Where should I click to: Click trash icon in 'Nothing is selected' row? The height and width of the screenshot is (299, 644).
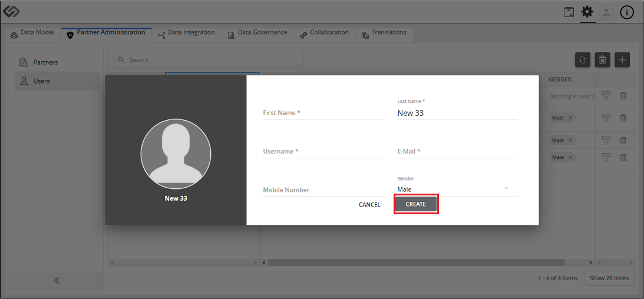pos(623,96)
